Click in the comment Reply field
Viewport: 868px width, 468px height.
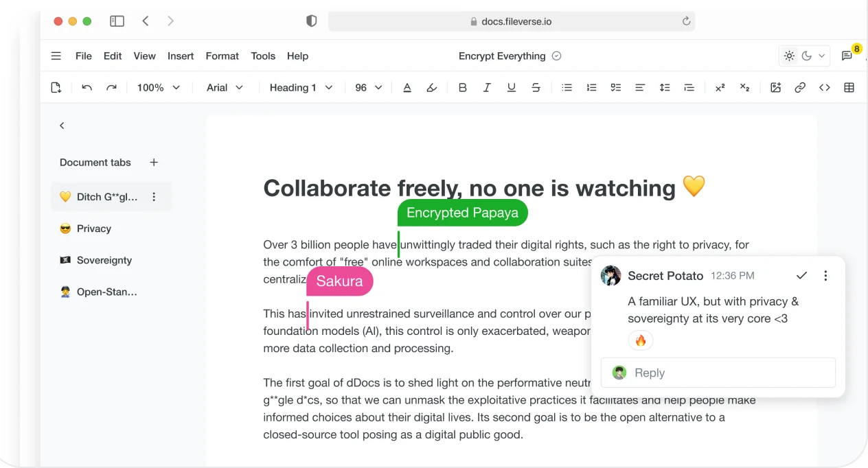point(718,373)
